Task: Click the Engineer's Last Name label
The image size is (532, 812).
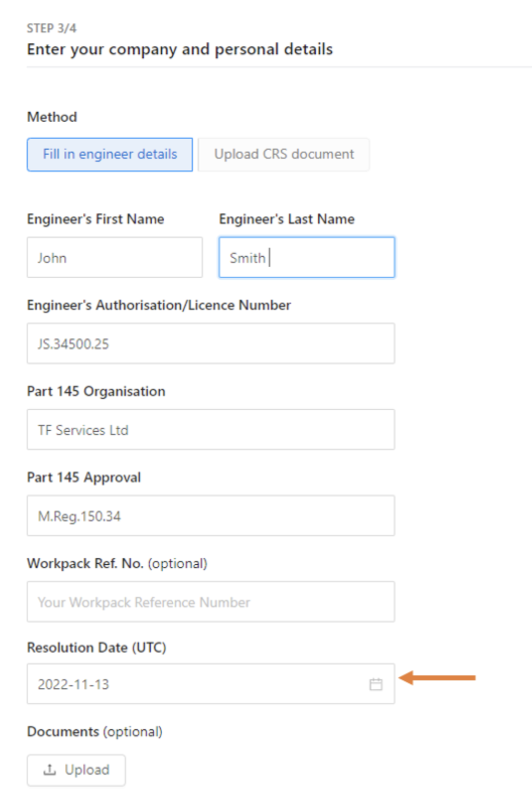Action: click(286, 219)
